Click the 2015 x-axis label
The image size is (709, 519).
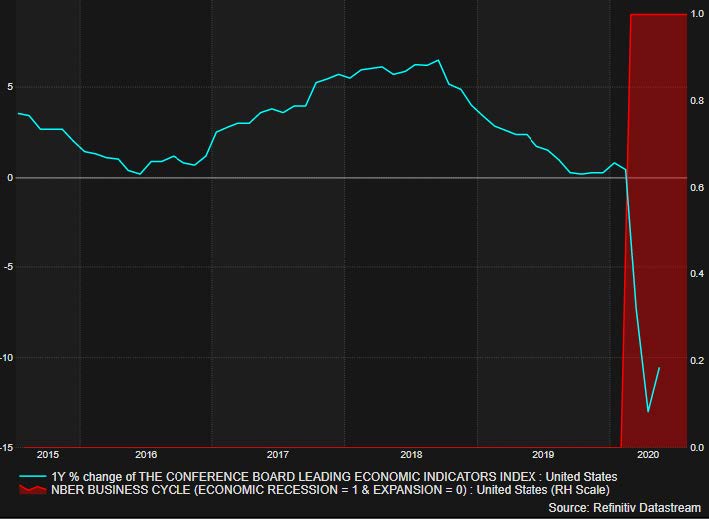point(47,455)
